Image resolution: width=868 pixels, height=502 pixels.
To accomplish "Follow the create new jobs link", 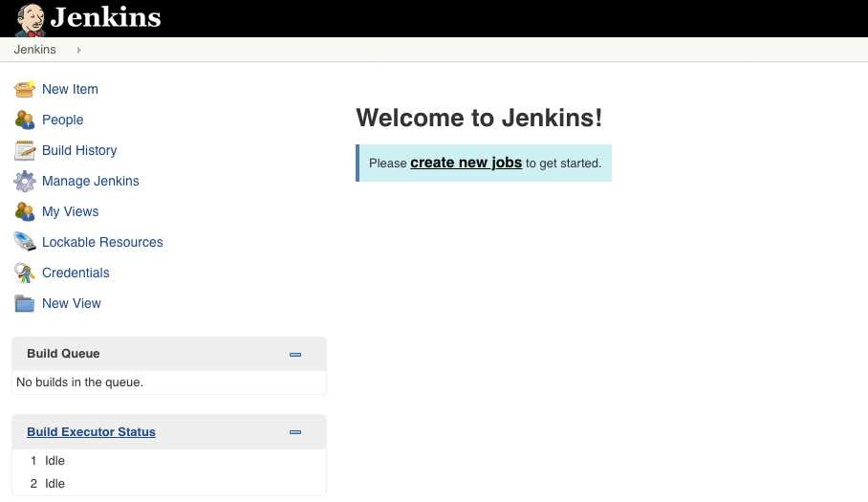I will [x=467, y=163].
